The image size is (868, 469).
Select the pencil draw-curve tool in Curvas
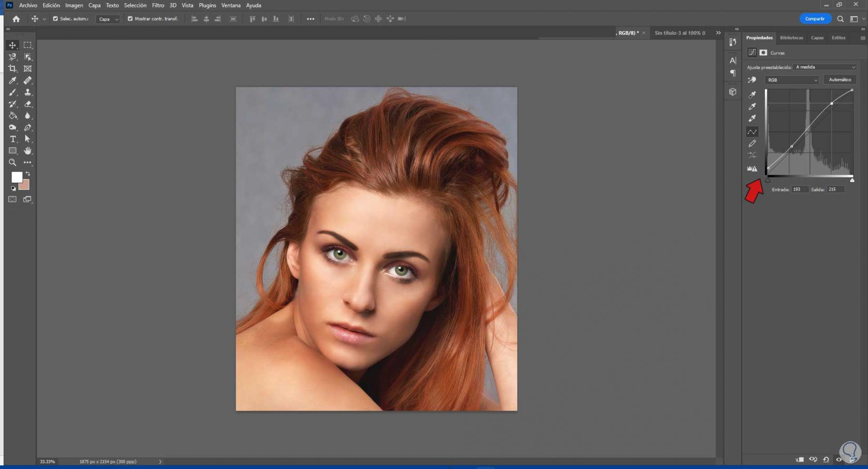click(x=752, y=144)
